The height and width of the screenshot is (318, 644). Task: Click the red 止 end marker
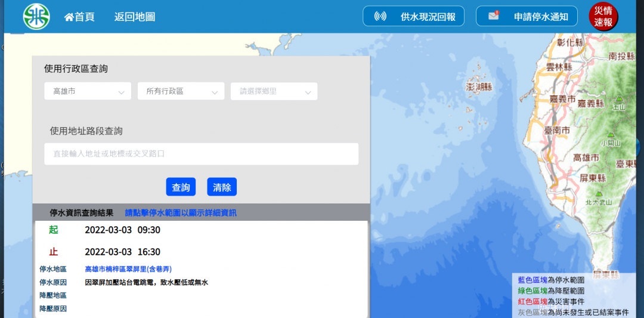point(54,252)
